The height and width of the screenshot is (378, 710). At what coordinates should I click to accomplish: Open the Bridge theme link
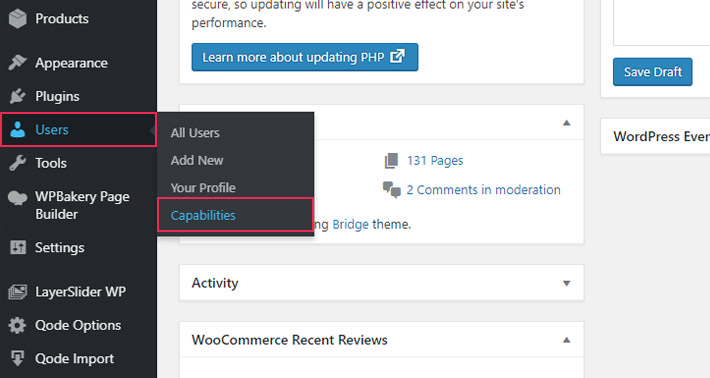tap(350, 225)
